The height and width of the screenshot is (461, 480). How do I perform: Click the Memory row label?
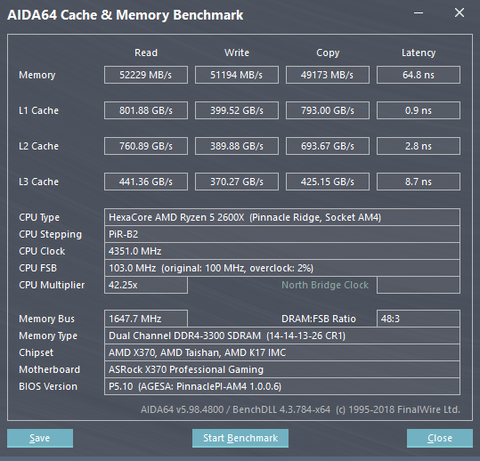click(x=37, y=75)
